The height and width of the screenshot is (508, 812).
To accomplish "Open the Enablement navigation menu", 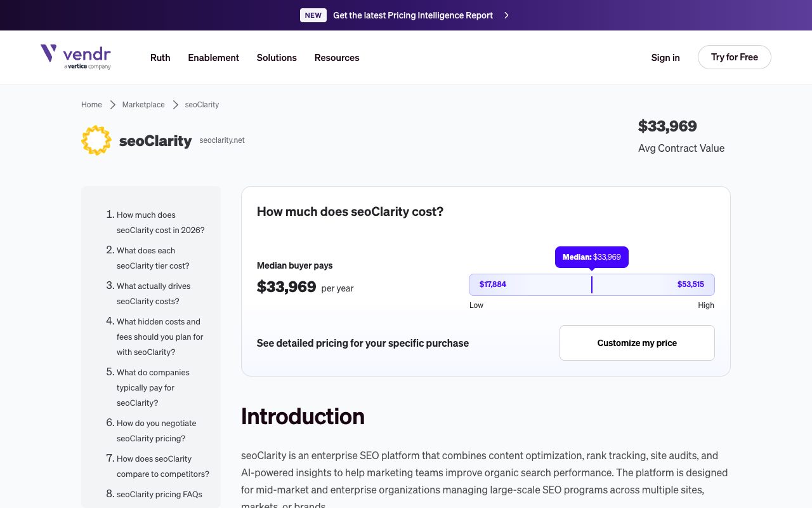I will coord(214,58).
